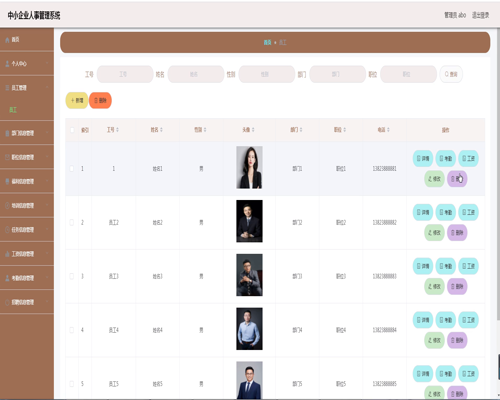Click the purple 删除 button in row 2

coord(457,233)
